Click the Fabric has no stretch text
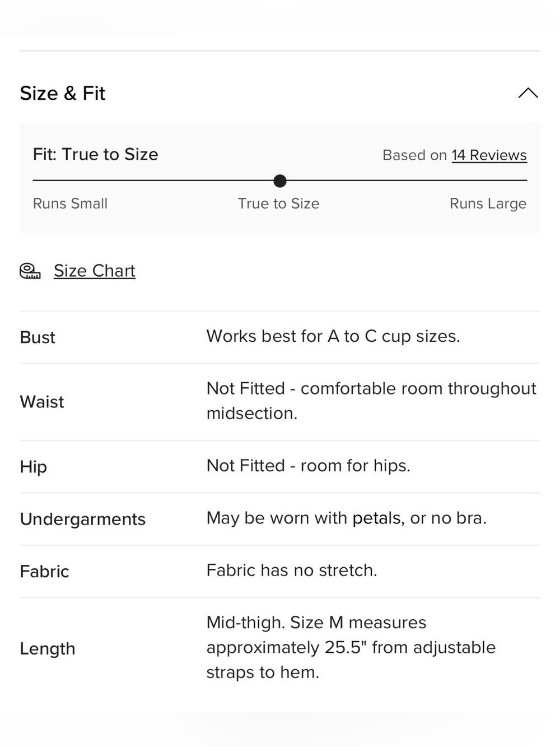560x747 pixels. [292, 570]
